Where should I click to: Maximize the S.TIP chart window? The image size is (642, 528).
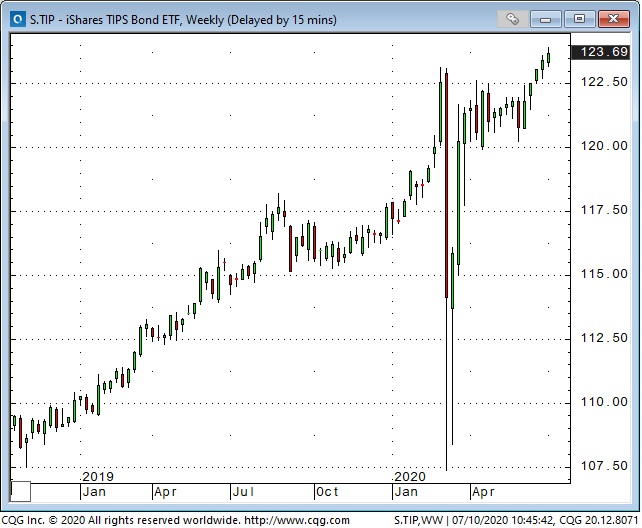(579, 19)
